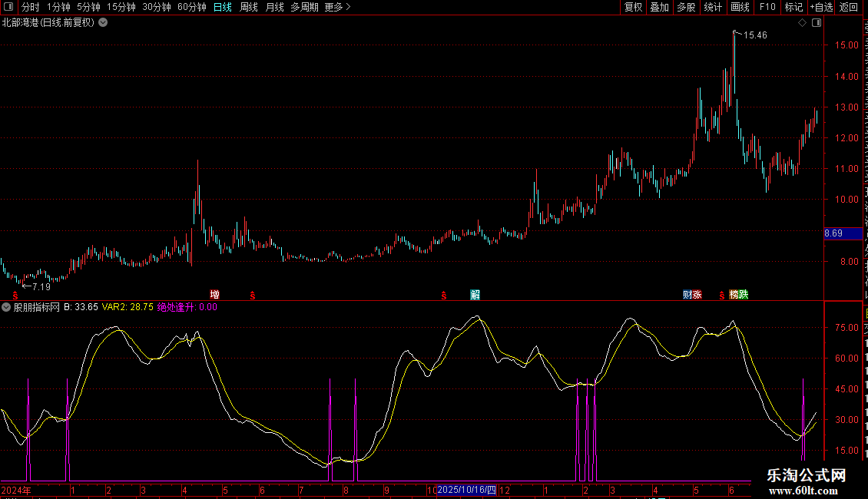Select the 15分钟 period
Viewport: 868px width, 499px height.
click(121, 7)
